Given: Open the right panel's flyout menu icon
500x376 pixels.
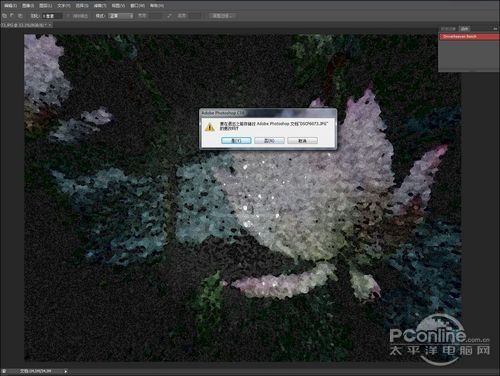Looking at the screenshot, I should point(496,29).
